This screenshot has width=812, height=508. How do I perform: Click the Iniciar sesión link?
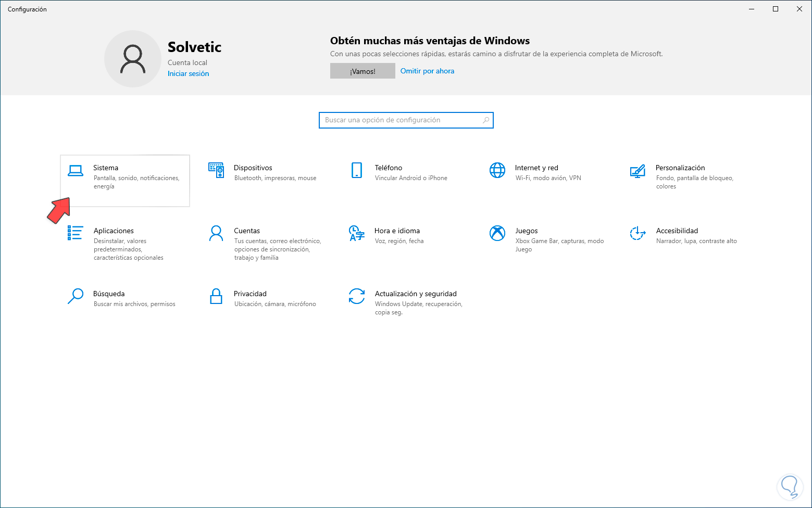pos(188,73)
